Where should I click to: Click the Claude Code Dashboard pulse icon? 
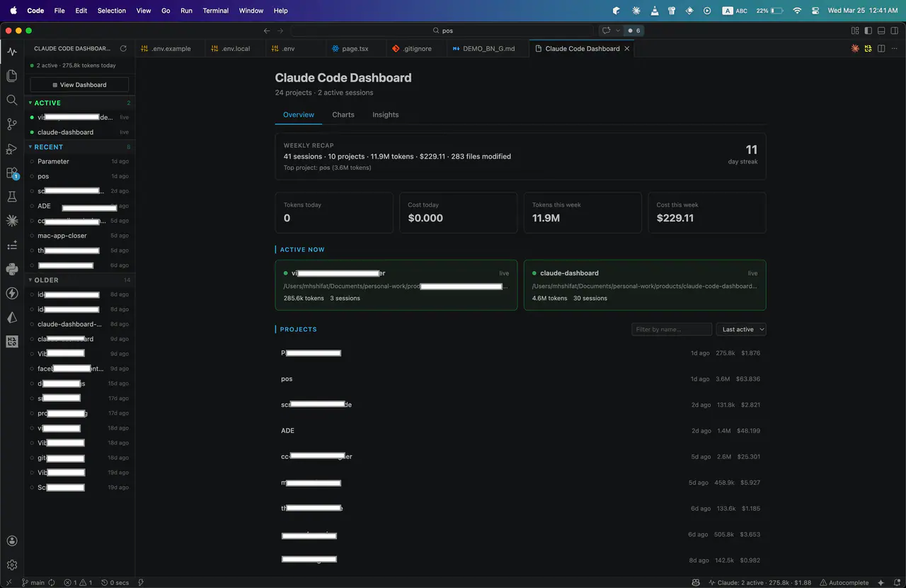pyautogui.click(x=11, y=52)
